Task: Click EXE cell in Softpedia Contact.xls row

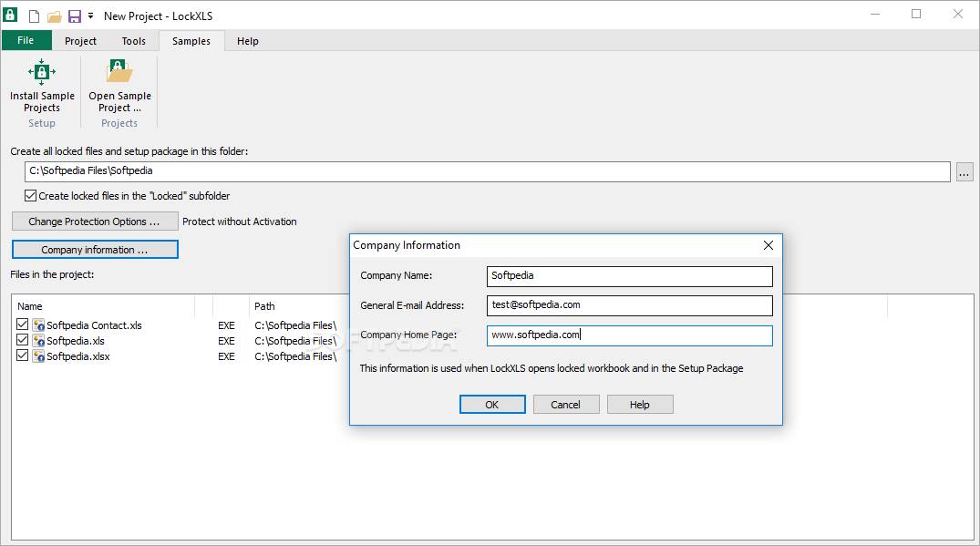Action: pyautogui.click(x=226, y=325)
